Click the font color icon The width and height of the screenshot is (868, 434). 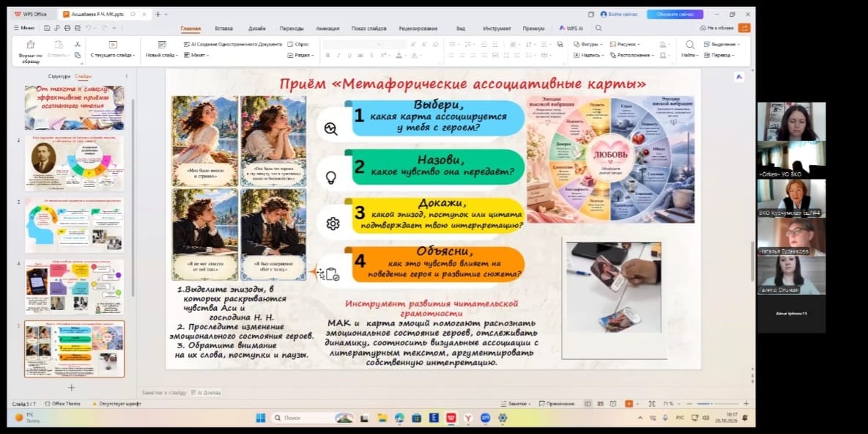(x=398, y=56)
